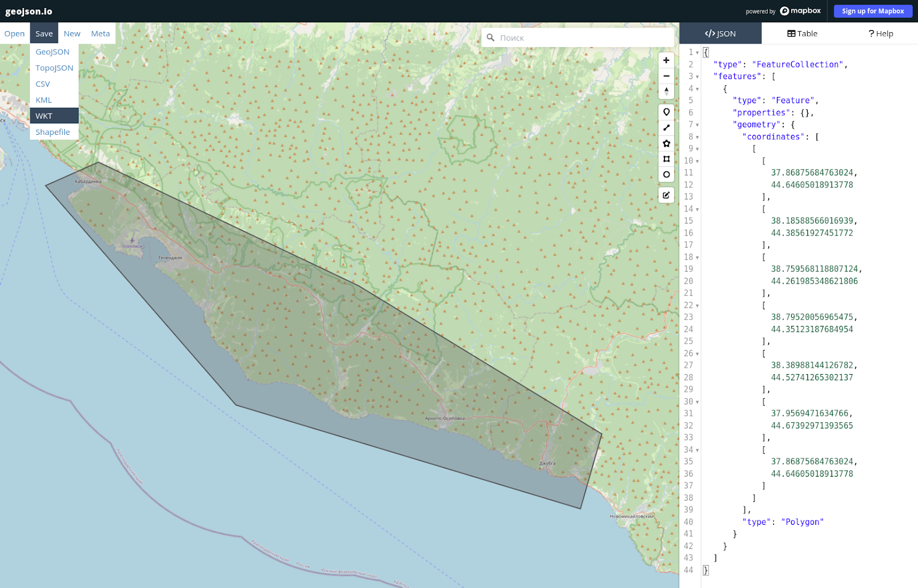Reset map bearing with compass button
The width and height of the screenshot is (918, 588).
666,91
